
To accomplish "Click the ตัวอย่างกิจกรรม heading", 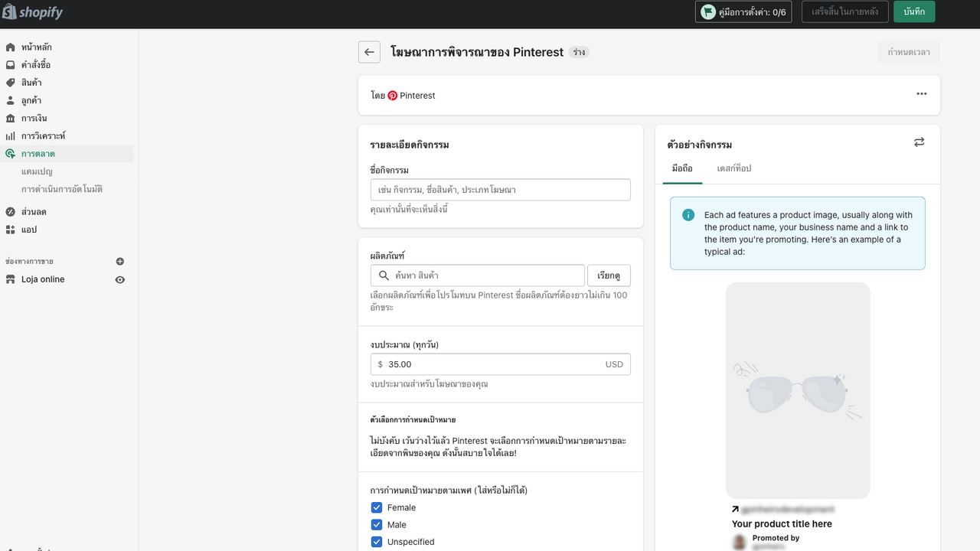I will [700, 145].
